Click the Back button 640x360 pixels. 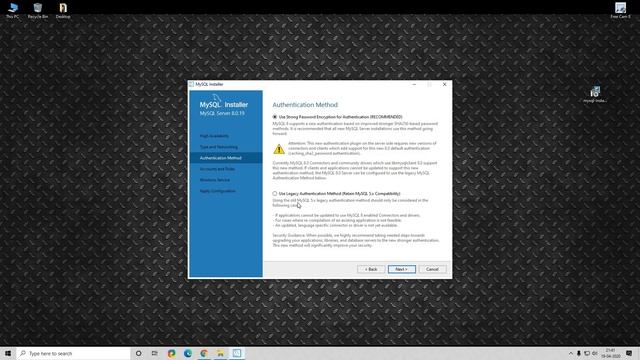pos(371,269)
